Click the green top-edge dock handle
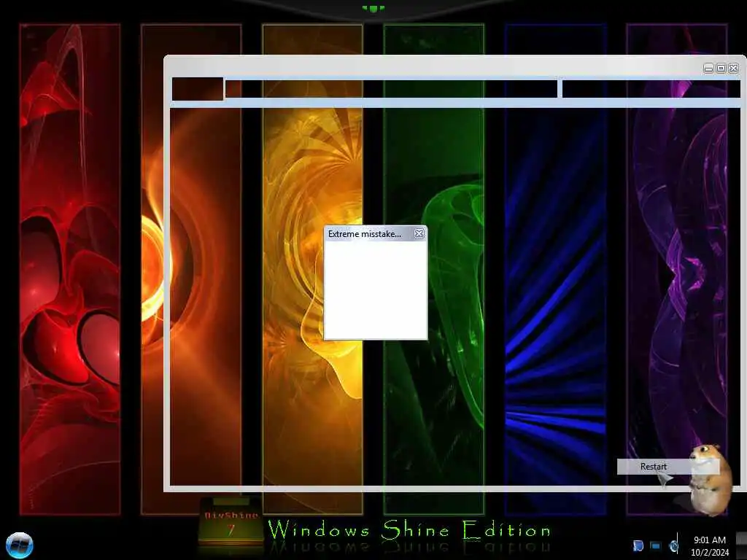The width and height of the screenshot is (747, 560). 373,8
